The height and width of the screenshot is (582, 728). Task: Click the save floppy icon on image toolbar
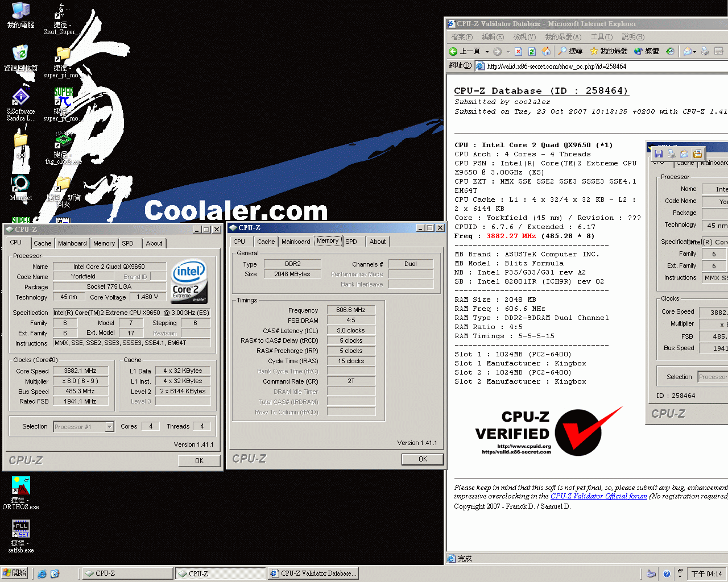[x=659, y=153]
